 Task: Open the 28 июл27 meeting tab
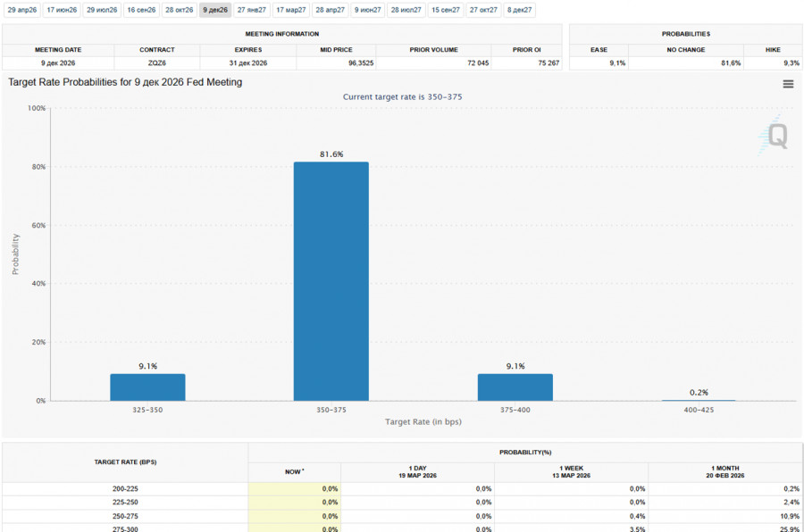406,10
